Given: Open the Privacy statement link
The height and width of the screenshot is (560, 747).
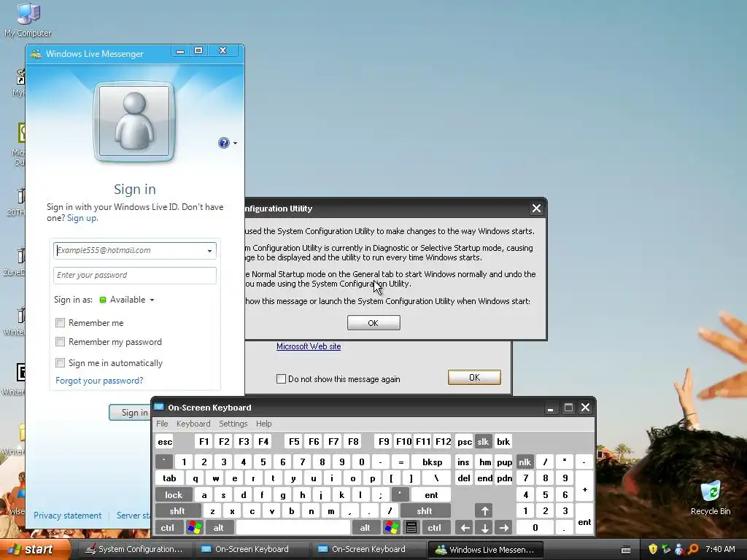Looking at the screenshot, I should (x=67, y=516).
